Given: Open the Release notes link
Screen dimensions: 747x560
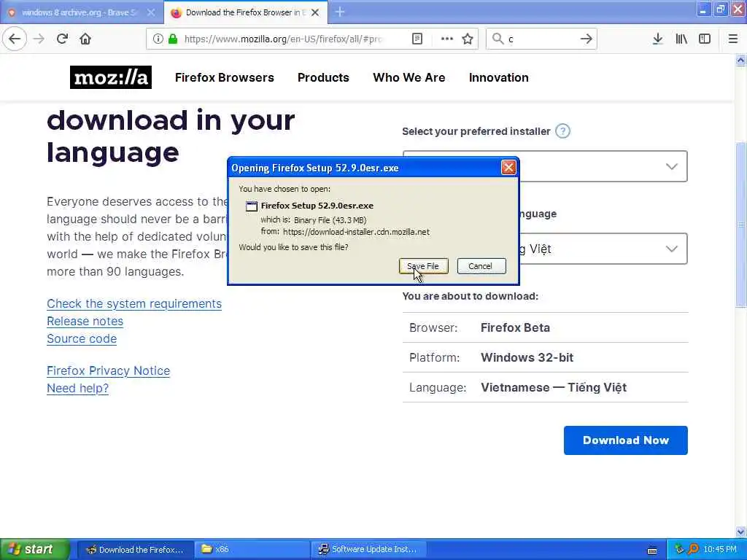Looking at the screenshot, I should click(x=85, y=322).
